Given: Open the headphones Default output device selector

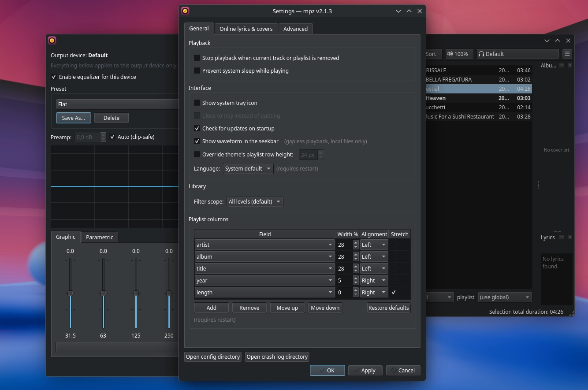Looking at the screenshot, I should pos(518,54).
